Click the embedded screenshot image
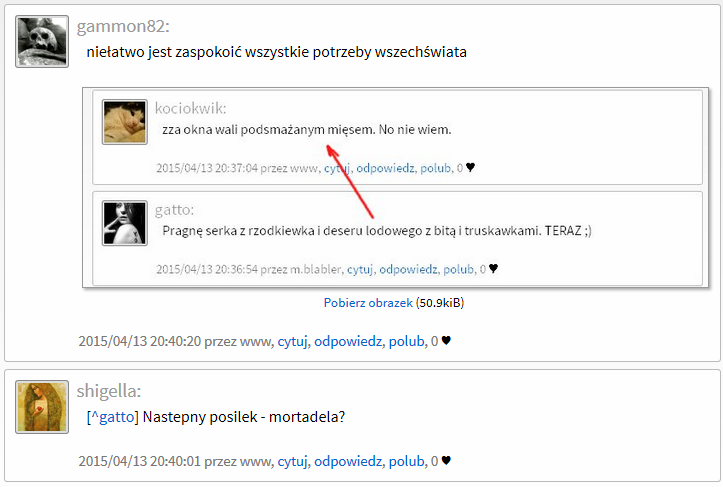This screenshot has width=723, height=487. 395,188
